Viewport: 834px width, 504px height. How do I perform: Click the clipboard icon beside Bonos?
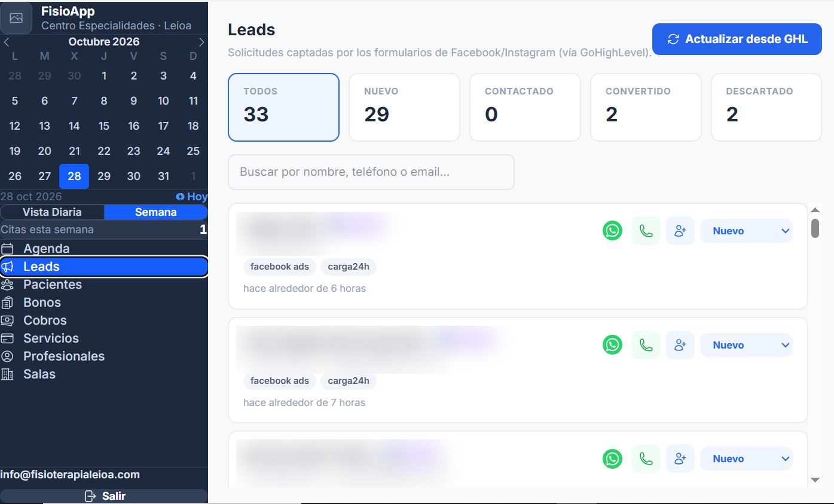[x=8, y=303]
